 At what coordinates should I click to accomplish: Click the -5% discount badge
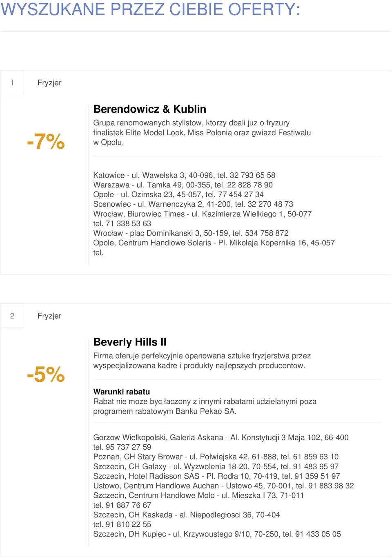[46, 374]
